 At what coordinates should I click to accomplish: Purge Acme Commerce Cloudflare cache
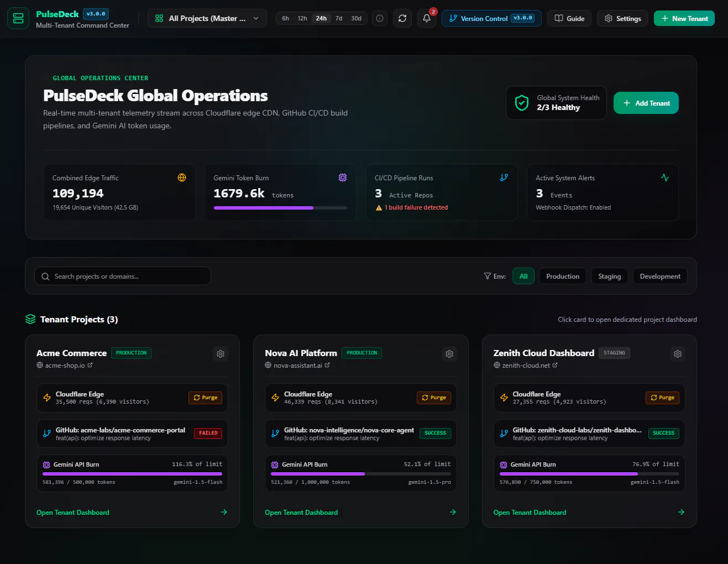click(205, 398)
